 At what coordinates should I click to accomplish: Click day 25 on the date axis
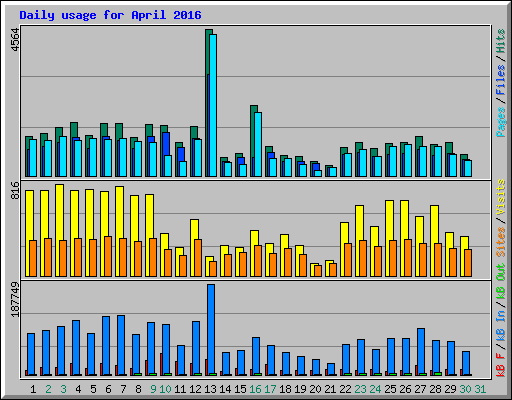point(390,389)
